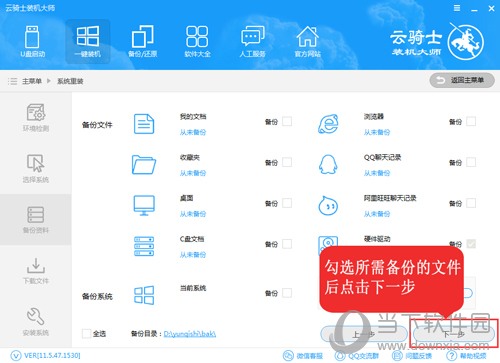
Task: Check the 当前系统 backup checkbox
Action: click(287, 293)
